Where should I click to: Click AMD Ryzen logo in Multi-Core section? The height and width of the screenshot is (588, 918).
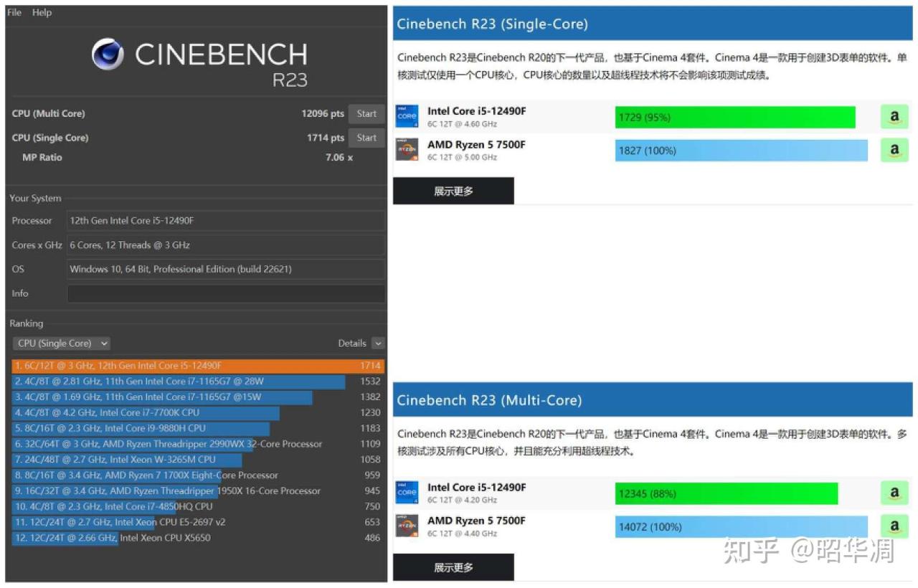[407, 526]
